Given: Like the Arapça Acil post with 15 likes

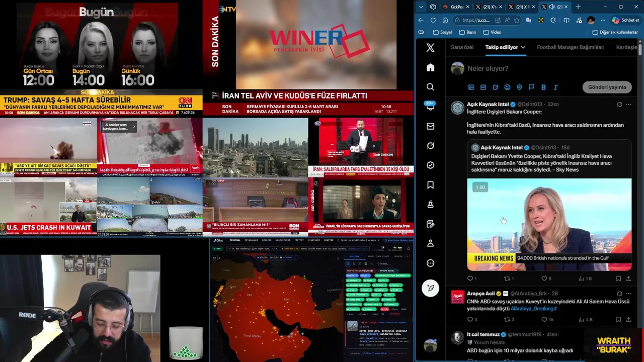Looking at the screenshot, I should [544, 319].
